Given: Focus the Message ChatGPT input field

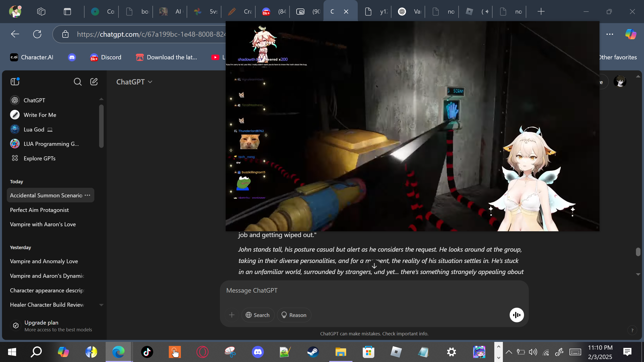Looking at the screenshot, I should coord(374,291).
